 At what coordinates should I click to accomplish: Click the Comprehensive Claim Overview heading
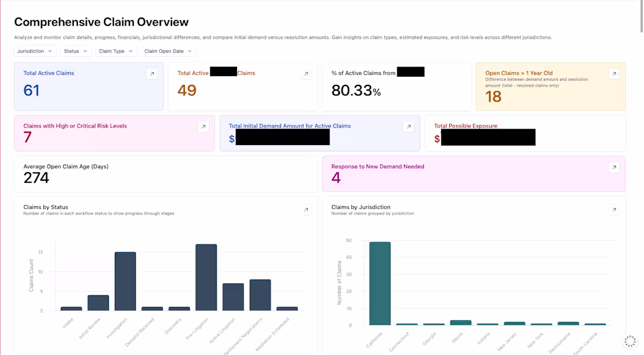tap(101, 22)
